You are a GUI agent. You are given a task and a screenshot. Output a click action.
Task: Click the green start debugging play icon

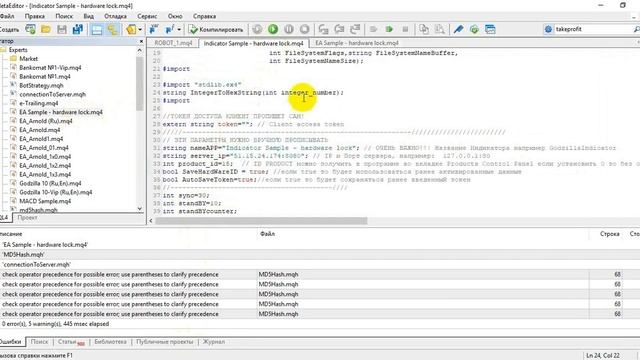click(273, 29)
